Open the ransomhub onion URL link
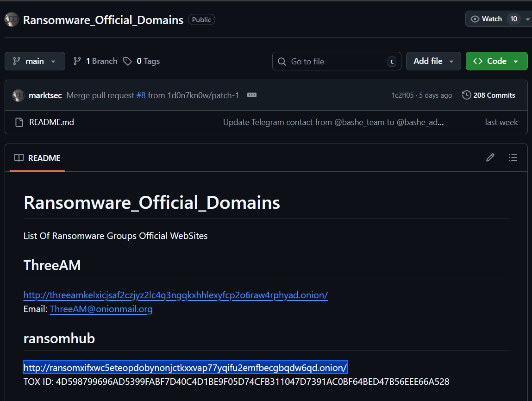This screenshot has width=532, height=401. pyautogui.click(x=185, y=367)
